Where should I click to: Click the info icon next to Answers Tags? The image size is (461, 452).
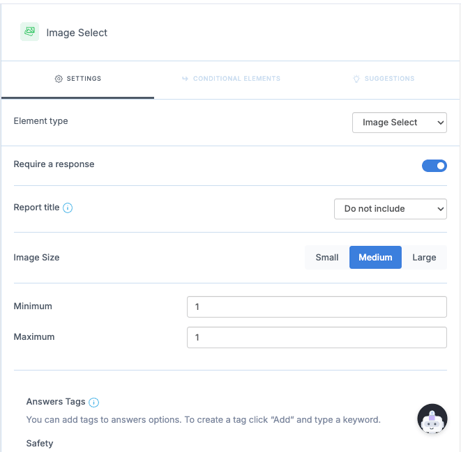tap(94, 402)
